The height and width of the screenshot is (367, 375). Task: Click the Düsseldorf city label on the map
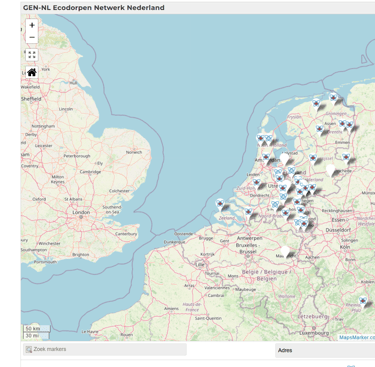pos(339,230)
